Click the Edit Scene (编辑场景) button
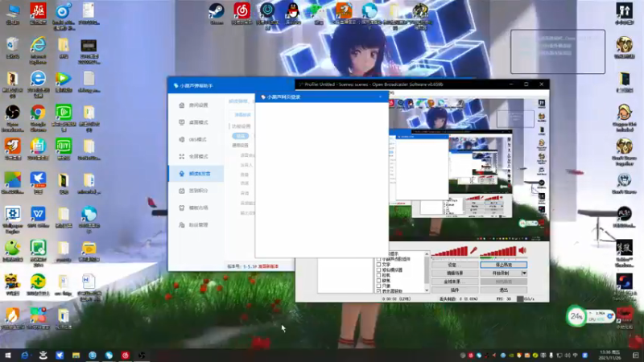 (x=455, y=273)
